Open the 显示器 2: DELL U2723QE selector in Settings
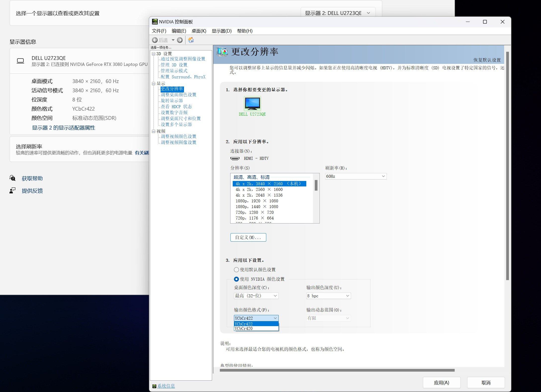Viewport: 541px width, 392px height. [338, 13]
